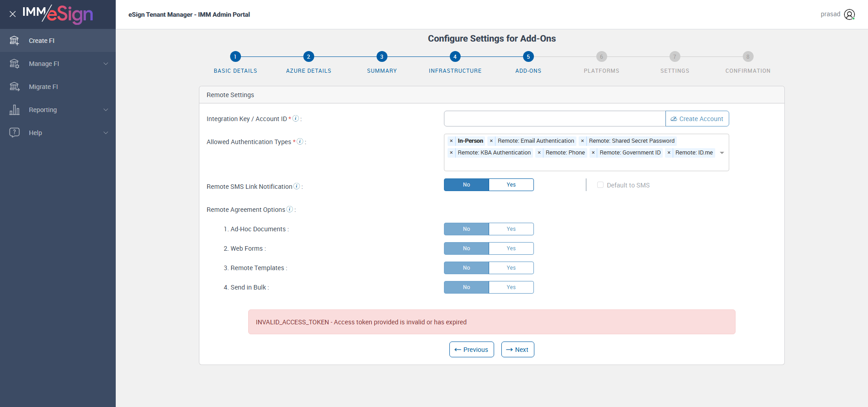Set Remote Templates to Yes
Screen dimensions: 868x407
coord(511,268)
